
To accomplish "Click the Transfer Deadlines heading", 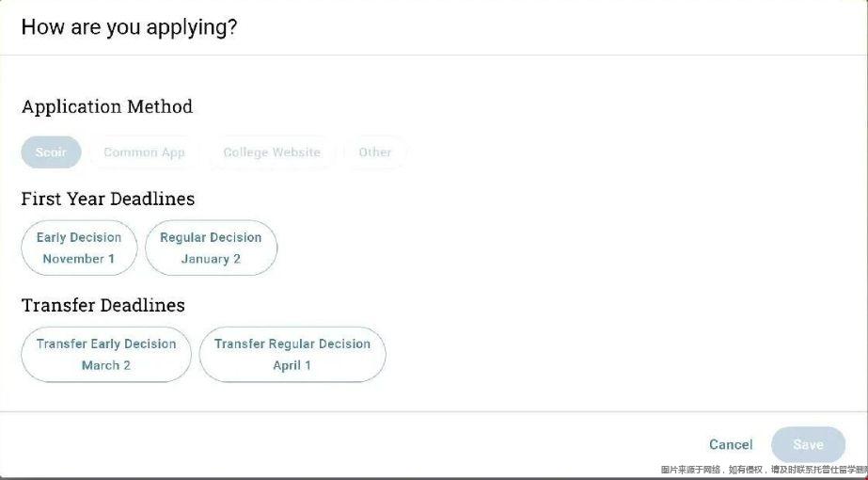I will tap(103, 305).
